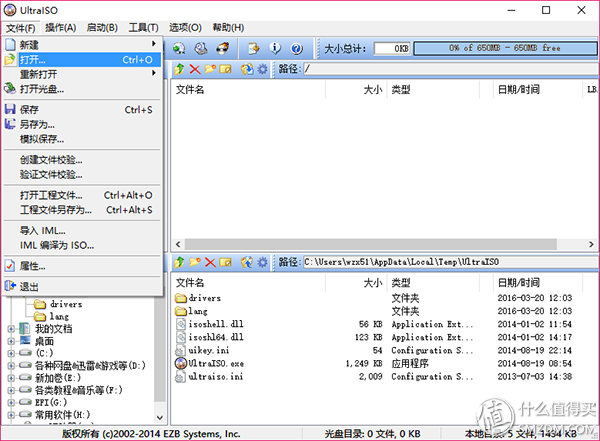This screenshot has height=441, width=600.
Task: Expand the 各种网盘&迅雷&游戏等(D:) drive node
Action: click(11, 366)
